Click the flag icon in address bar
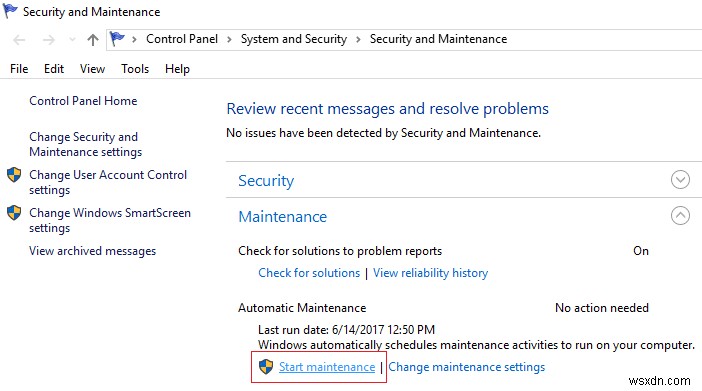The width and height of the screenshot is (702, 391). point(117,39)
